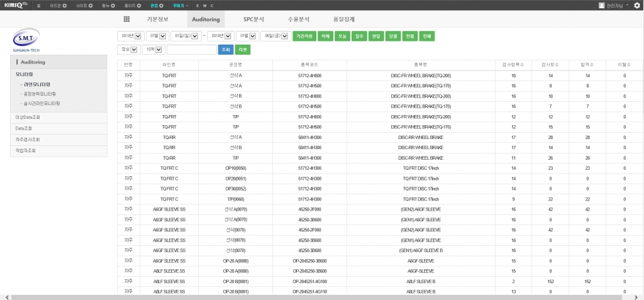Focus the search keyword input field
Viewport: 644px width, 300px height.
[x=191, y=49]
